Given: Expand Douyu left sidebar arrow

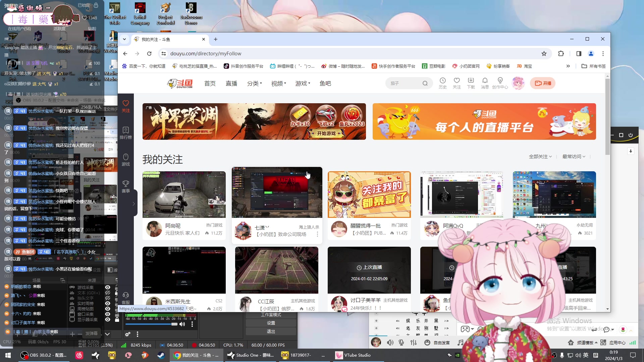Looking at the screenshot, I should click(133, 203).
